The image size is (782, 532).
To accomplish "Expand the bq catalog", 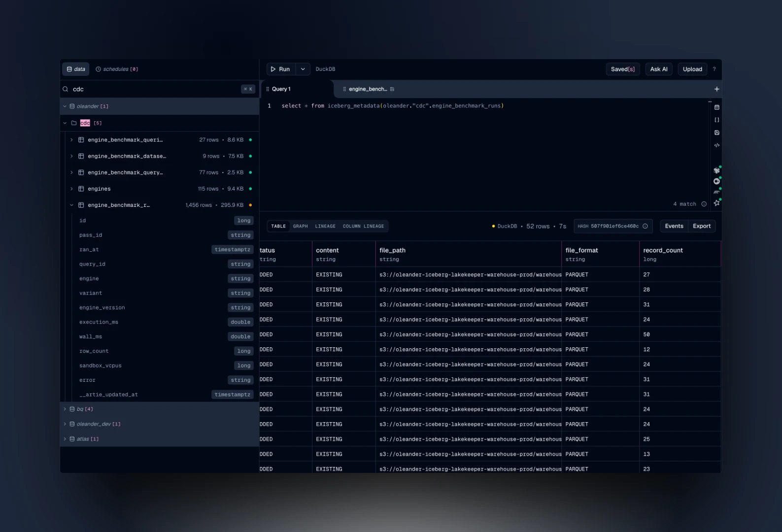I will pyautogui.click(x=65, y=409).
